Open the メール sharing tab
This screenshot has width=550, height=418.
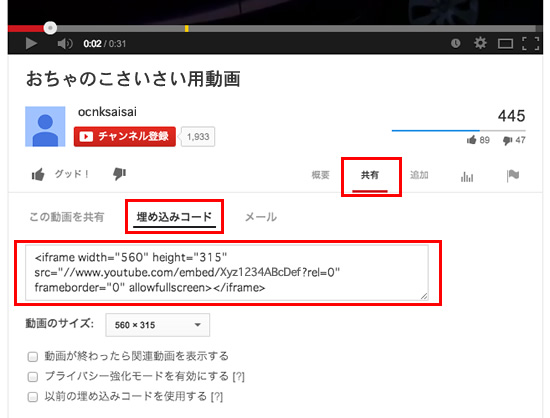click(x=261, y=217)
